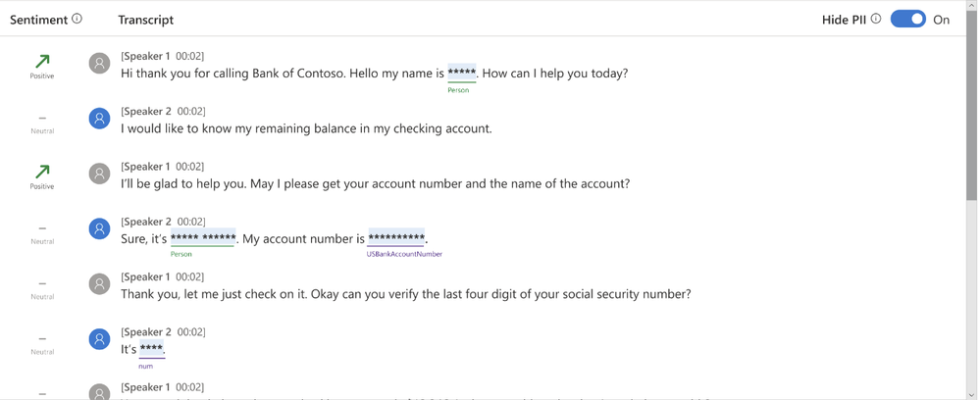Screen dimensions: 980x400
Task: Click the masked two-word Person name
Action: pyautogui.click(x=203, y=238)
